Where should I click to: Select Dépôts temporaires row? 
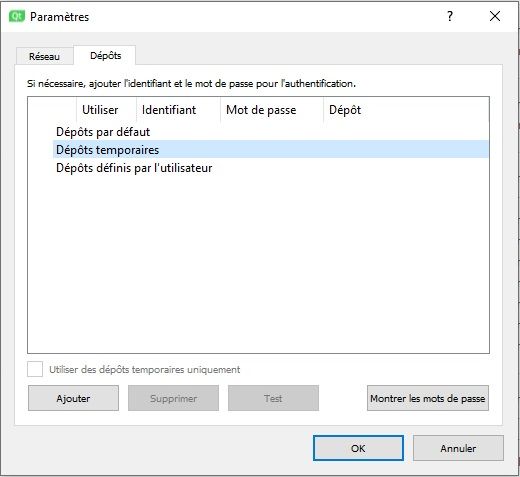[271, 150]
